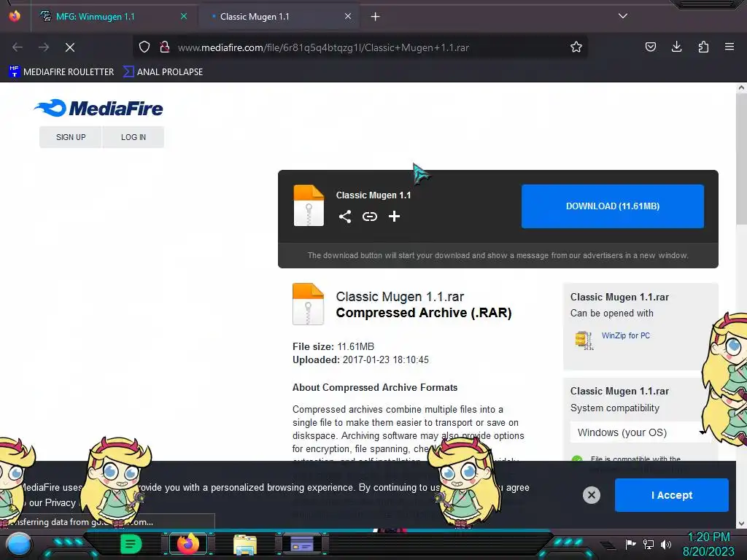Open the volume speaker tray icon
The width and height of the screenshot is (747, 560).
point(666,544)
